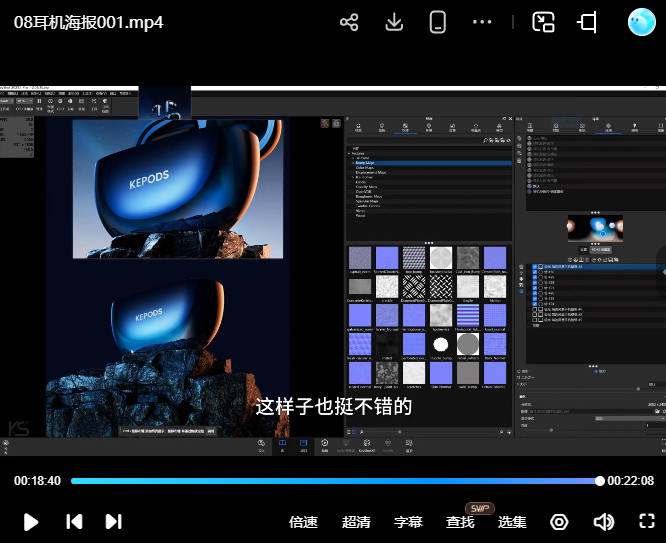Enter fullscreen mode
The height and width of the screenshot is (543, 666).
pyautogui.click(x=647, y=521)
